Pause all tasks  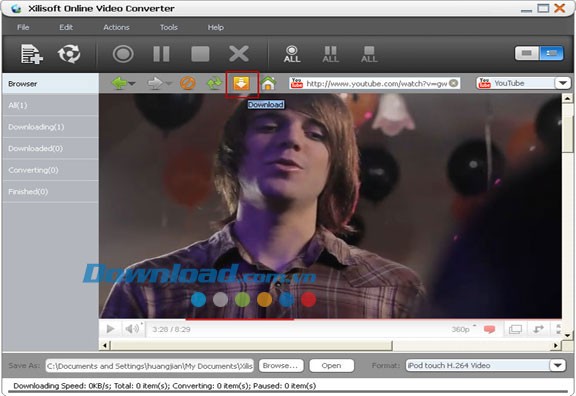(330, 54)
